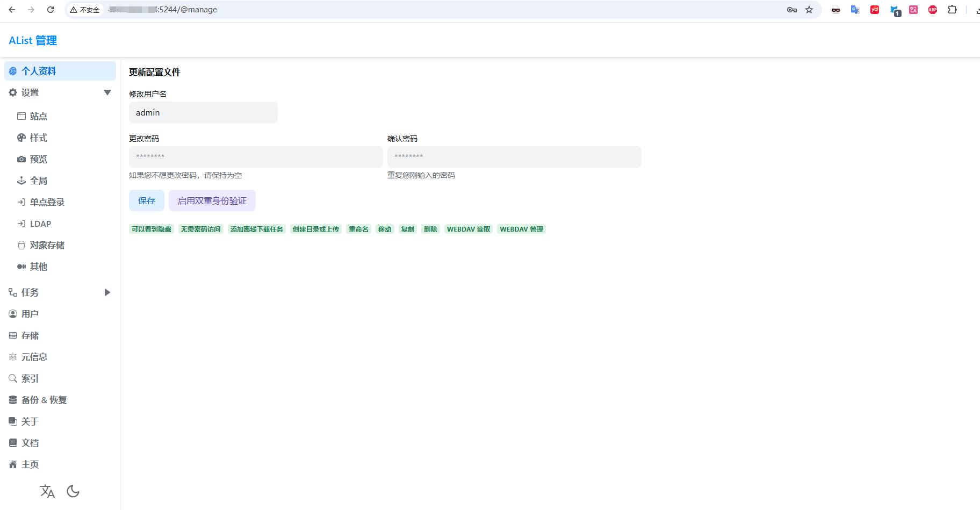Collapse the 设置 menu arrow

pyautogui.click(x=107, y=92)
